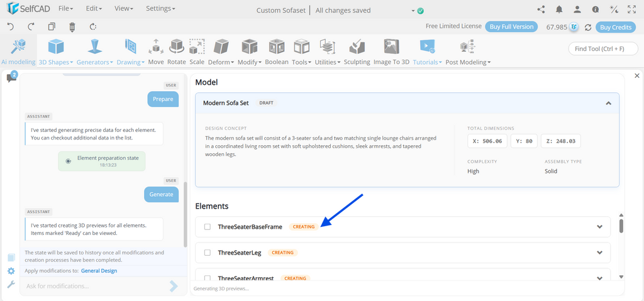
Task: Open chat messages icon with badge 2
Action: 11,77
